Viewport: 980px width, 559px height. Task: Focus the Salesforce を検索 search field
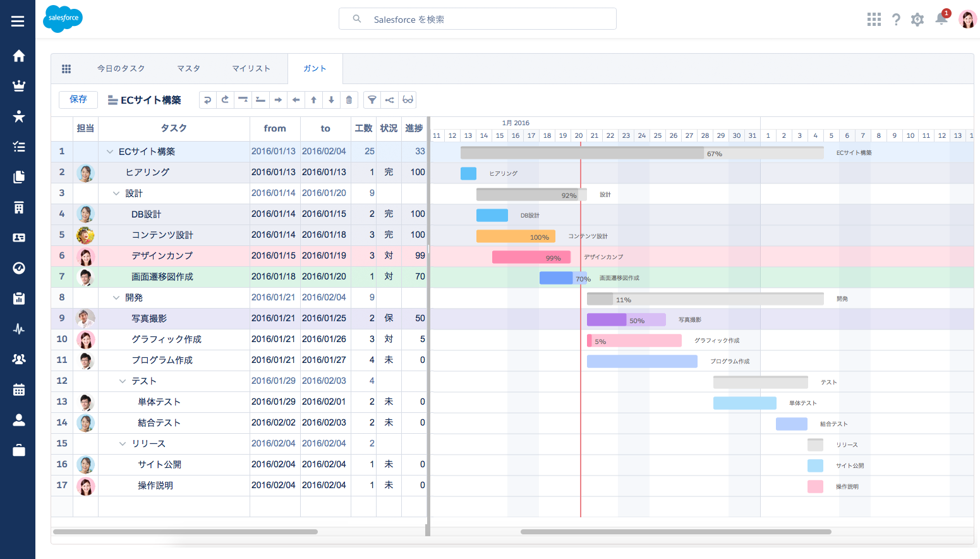pos(478,19)
